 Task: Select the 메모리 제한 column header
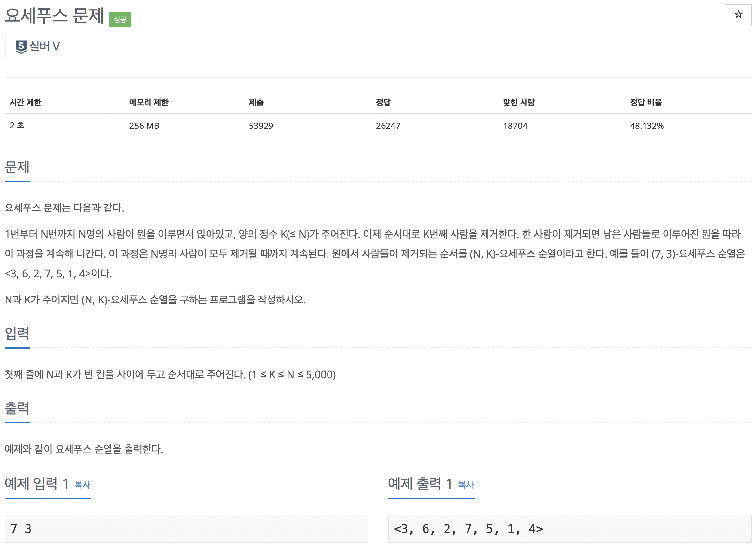click(149, 103)
